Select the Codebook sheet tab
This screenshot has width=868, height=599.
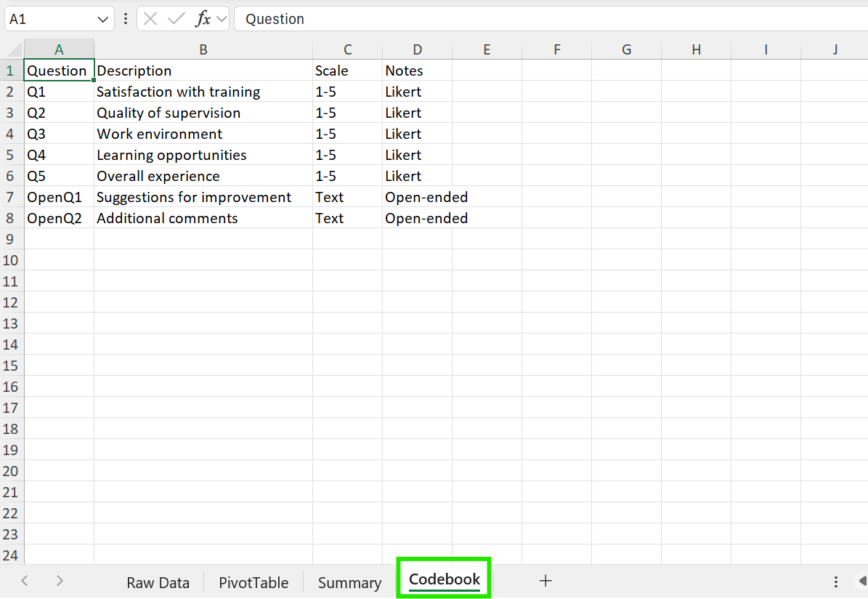[x=444, y=579]
